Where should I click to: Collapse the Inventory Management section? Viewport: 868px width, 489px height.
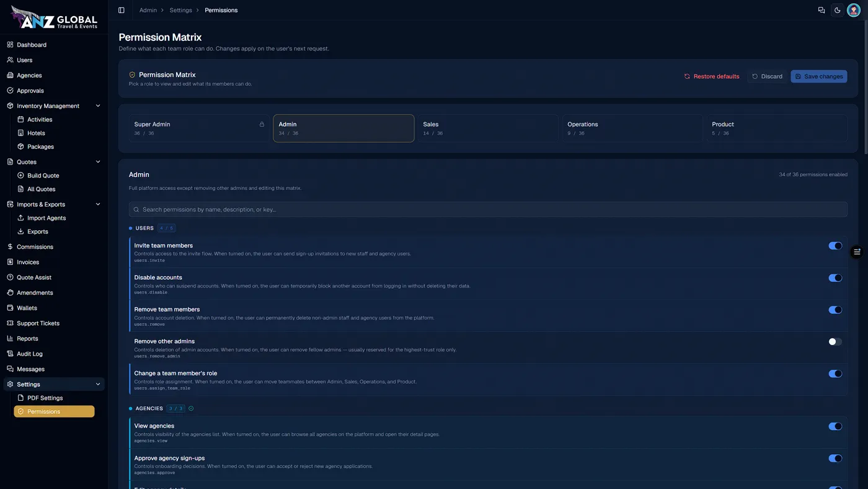[98, 106]
